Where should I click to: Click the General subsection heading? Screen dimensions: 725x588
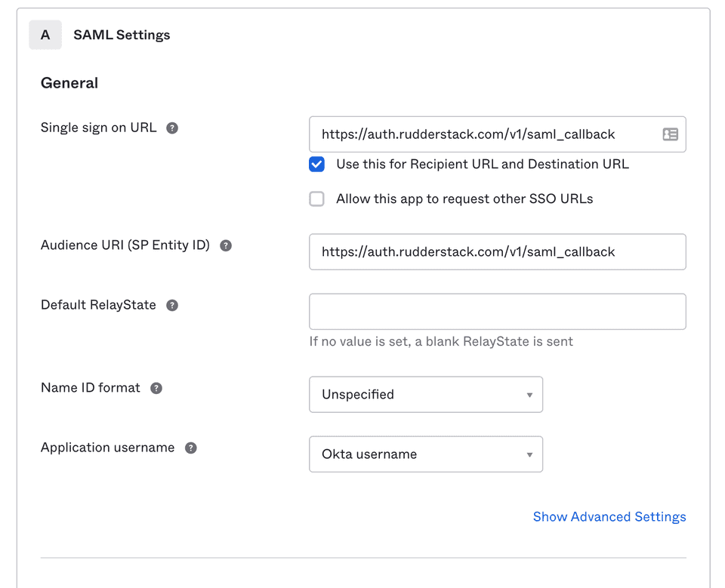tap(69, 83)
